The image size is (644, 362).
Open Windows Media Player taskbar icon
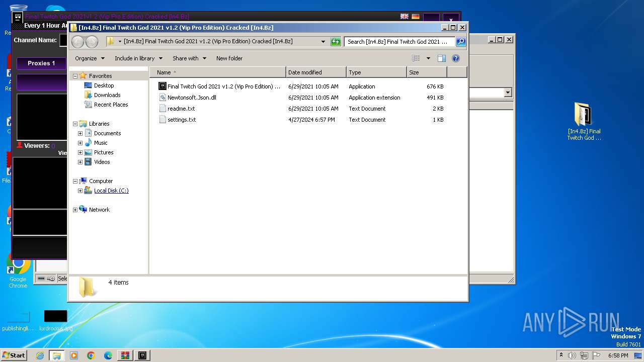point(74,355)
